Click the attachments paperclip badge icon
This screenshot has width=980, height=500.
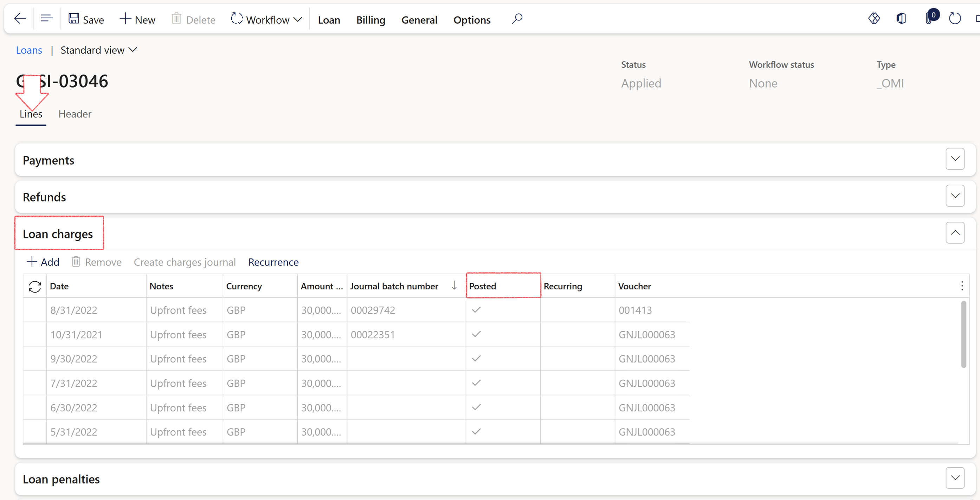click(x=929, y=19)
